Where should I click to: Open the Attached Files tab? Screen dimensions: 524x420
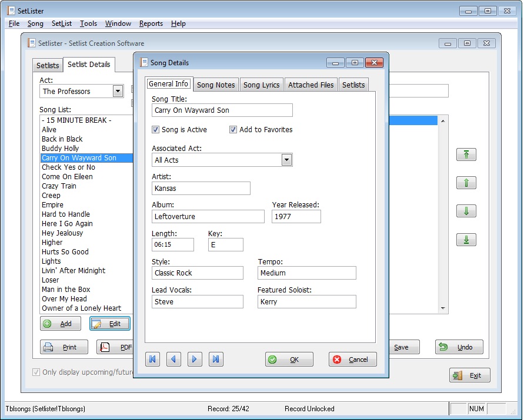pyautogui.click(x=311, y=85)
